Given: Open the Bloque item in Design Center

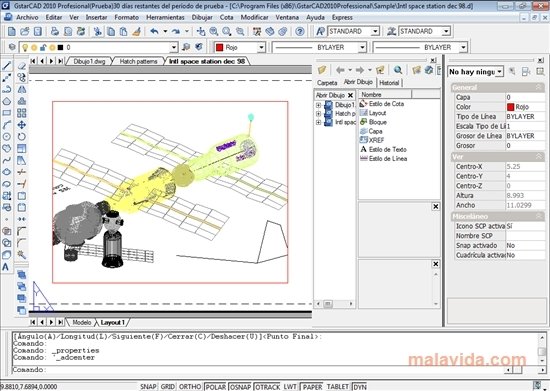Looking at the screenshot, I should [x=374, y=122].
